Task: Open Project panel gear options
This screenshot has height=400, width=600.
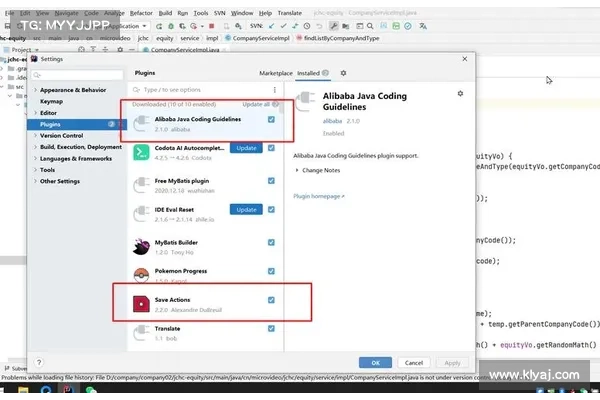Action: [120, 50]
